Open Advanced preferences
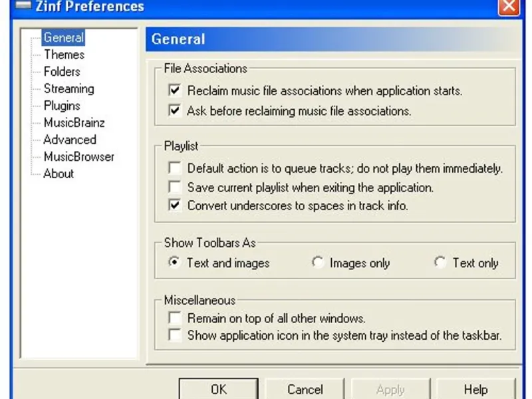 click(70, 140)
